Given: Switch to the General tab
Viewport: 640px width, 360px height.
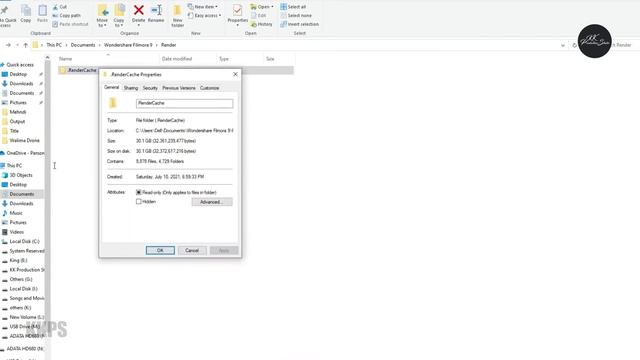Looking at the screenshot, I should tap(111, 87).
